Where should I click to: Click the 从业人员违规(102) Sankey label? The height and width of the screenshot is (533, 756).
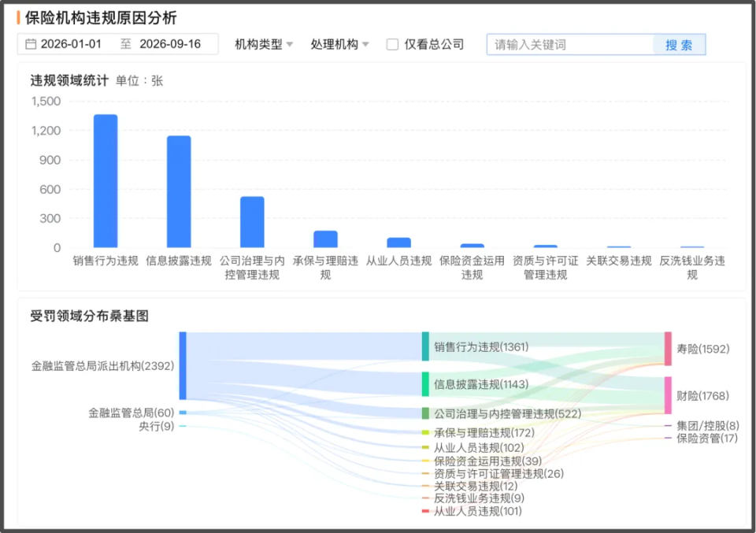(479, 448)
